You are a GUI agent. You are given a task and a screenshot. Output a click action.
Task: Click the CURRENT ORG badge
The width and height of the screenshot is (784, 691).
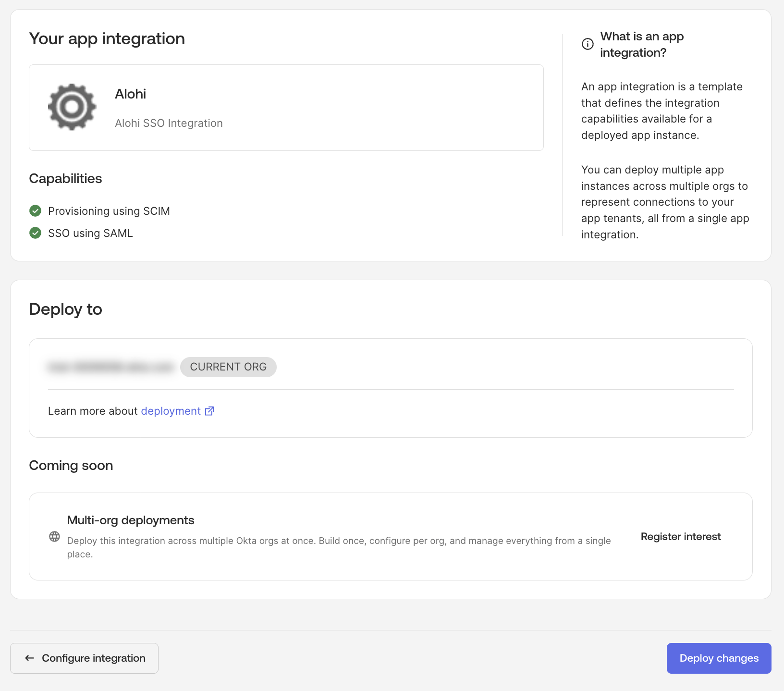[x=228, y=367]
